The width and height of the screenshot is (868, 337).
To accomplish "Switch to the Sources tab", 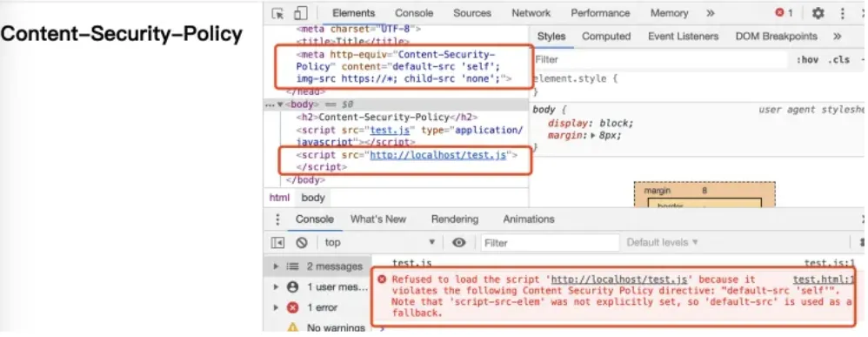I will point(472,13).
